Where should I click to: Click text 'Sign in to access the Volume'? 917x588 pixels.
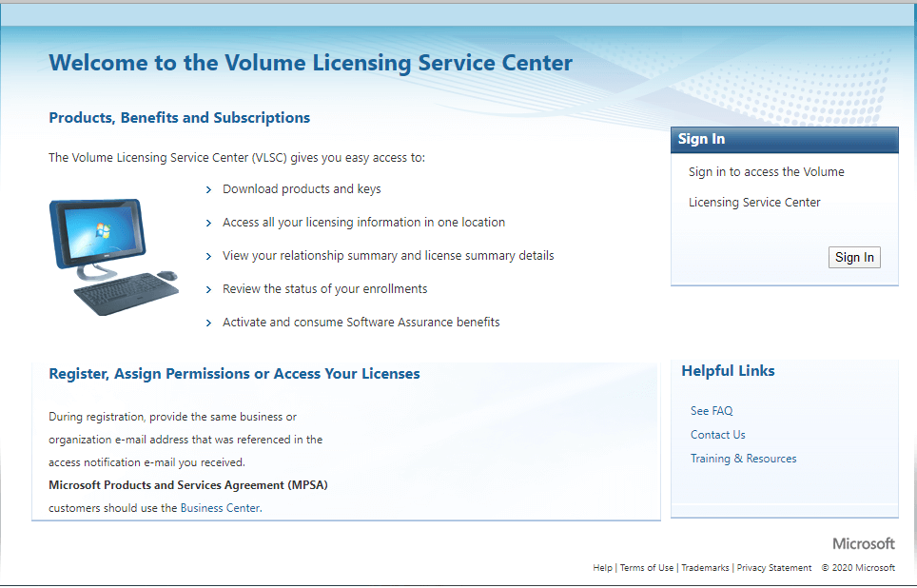pos(766,172)
